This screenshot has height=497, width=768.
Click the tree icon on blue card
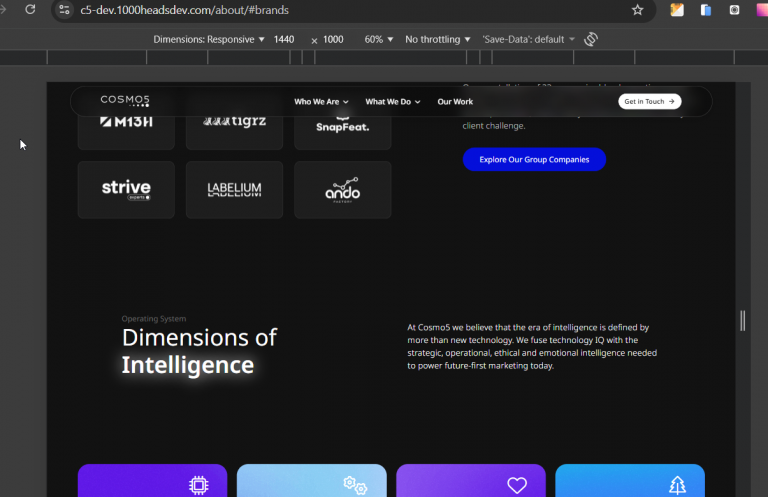tap(677, 485)
